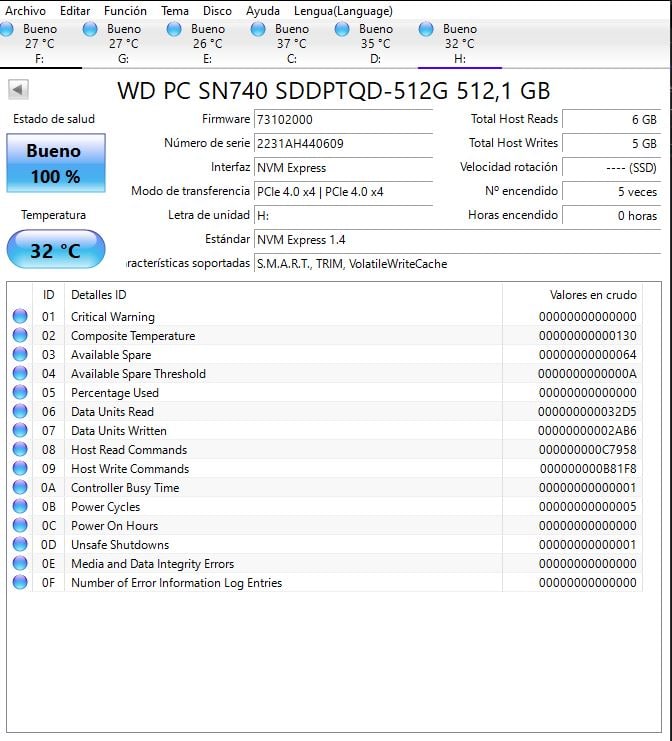Click the Error Information Log Entries dot
672x741 pixels.
(20, 582)
